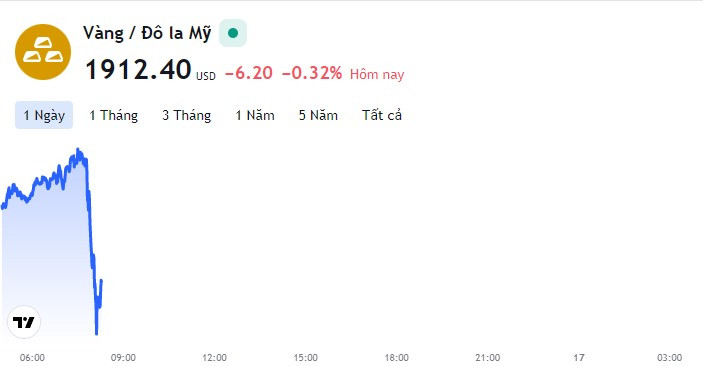Select the Tất cả range tab

point(382,115)
